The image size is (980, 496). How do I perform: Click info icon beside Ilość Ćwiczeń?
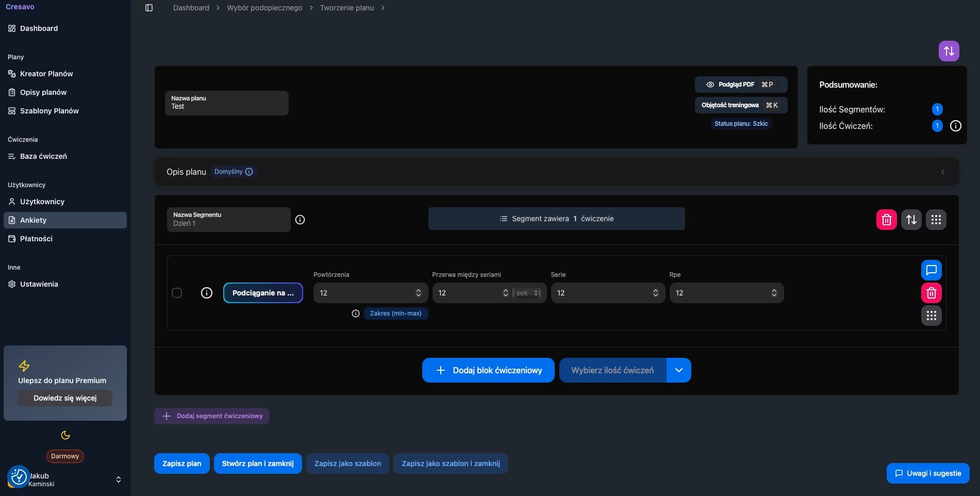point(955,126)
